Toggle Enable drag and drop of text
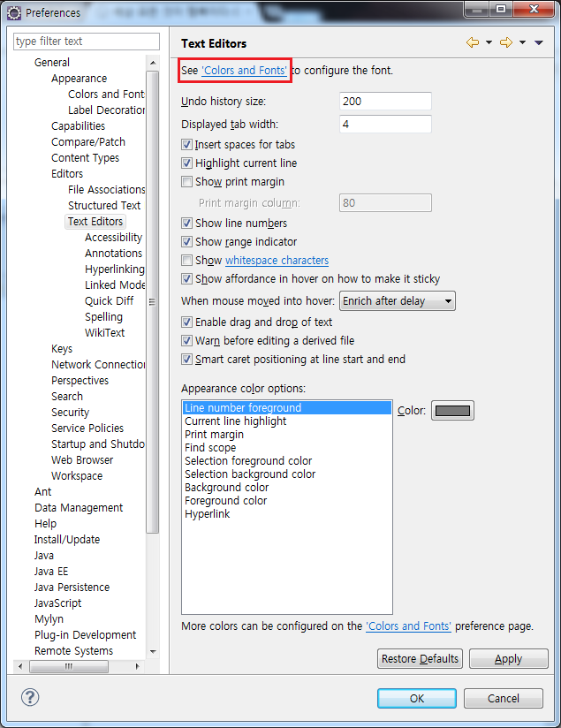The width and height of the screenshot is (561, 728). coord(186,322)
